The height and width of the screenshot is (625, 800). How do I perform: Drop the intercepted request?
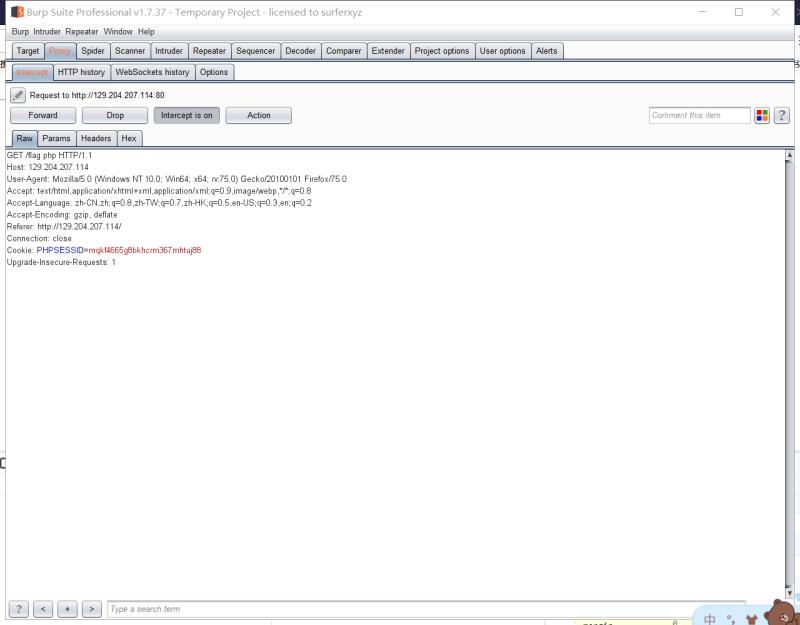[115, 115]
